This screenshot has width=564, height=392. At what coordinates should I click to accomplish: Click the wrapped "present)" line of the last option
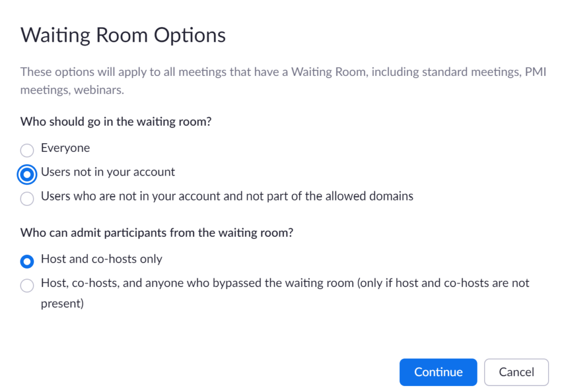[62, 303]
